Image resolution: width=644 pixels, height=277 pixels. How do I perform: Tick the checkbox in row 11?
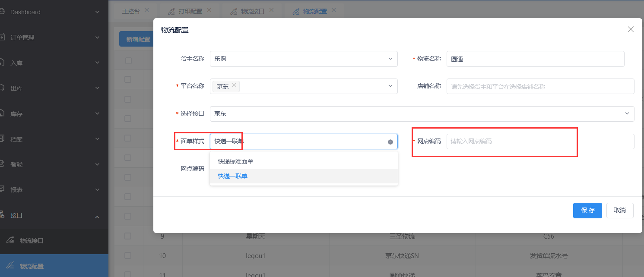(x=128, y=275)
